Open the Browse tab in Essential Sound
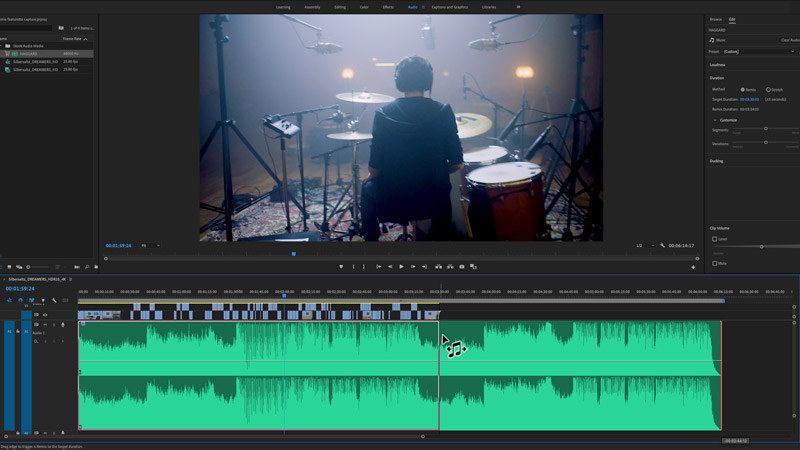 point(715,19)
